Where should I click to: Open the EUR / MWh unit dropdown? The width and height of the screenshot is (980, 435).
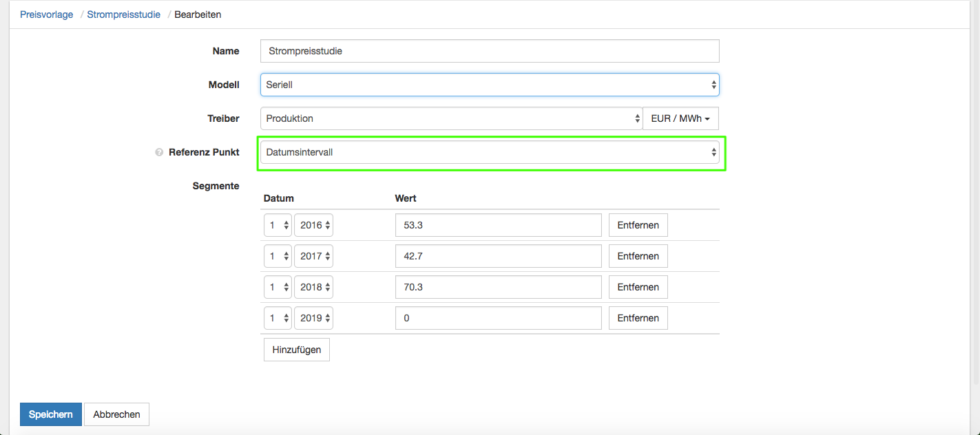(680, 118)
